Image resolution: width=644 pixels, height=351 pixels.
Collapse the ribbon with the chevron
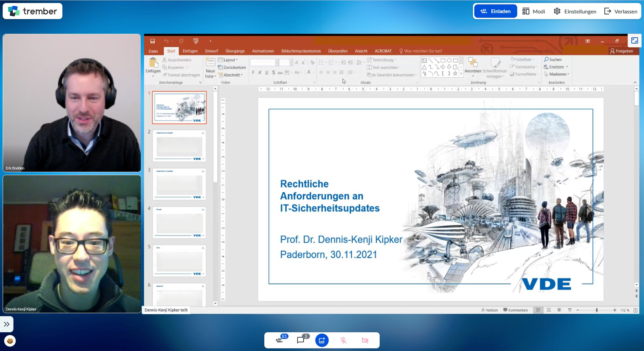pos(635,82)
